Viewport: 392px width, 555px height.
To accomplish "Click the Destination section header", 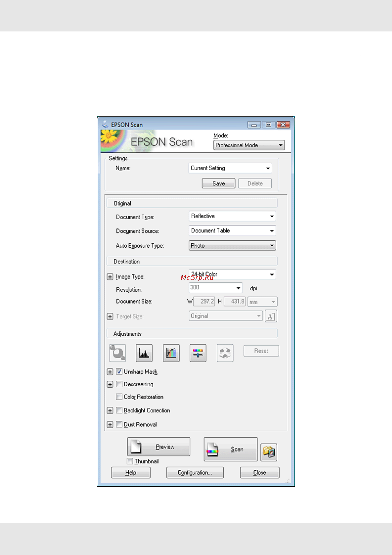I will (x=192, y=261).
